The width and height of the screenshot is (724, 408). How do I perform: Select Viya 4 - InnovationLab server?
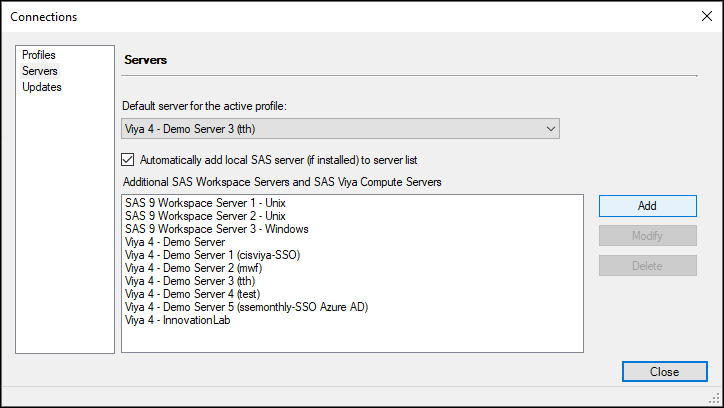[178, 320]
